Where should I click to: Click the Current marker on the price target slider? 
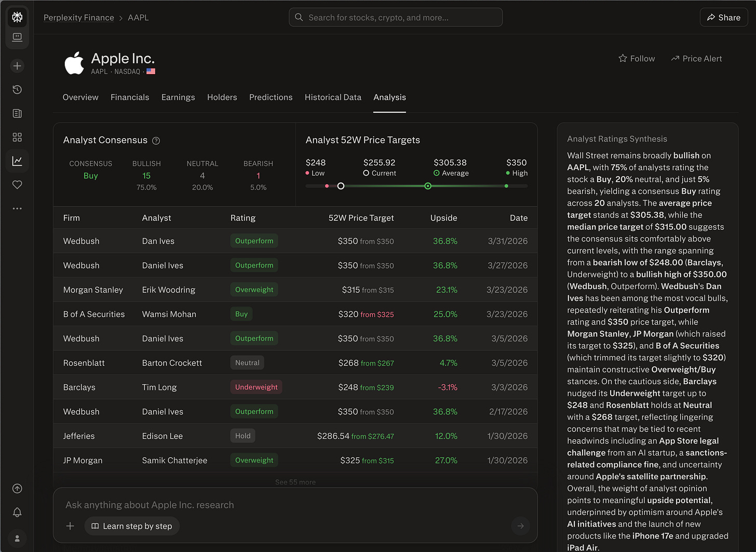(341, 185)
